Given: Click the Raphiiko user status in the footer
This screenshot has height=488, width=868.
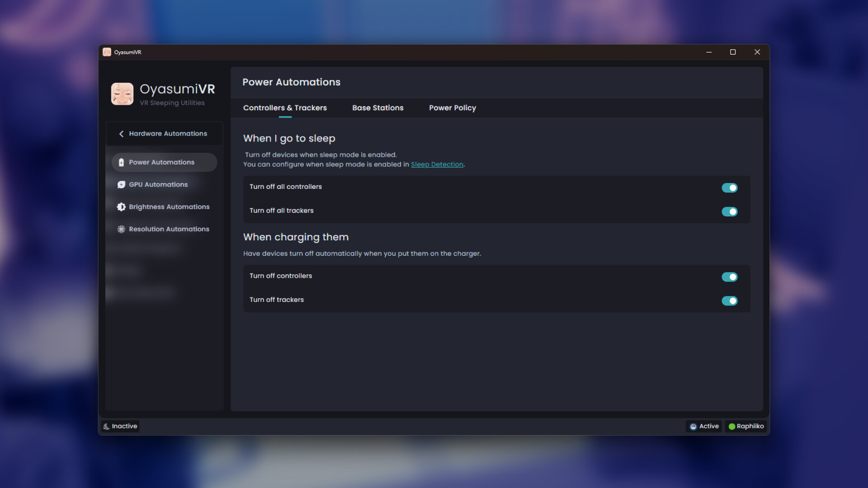Looking at the screenshot, I should click(x=746, y=426).
